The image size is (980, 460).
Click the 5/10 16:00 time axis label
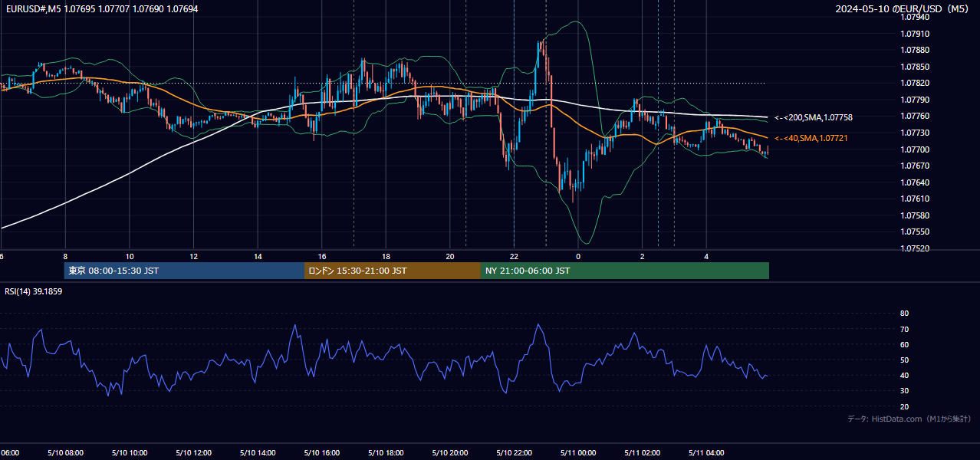[321, 453]
